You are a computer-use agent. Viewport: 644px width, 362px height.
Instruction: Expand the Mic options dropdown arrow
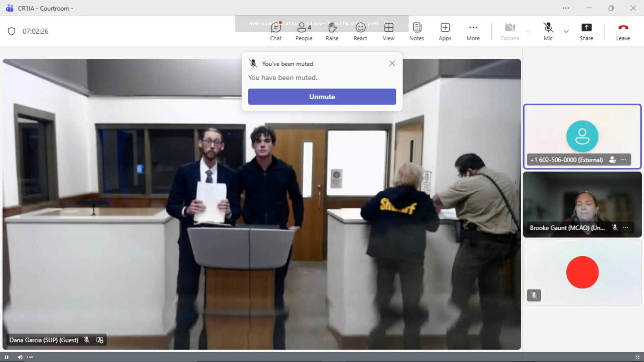point(566,32)
